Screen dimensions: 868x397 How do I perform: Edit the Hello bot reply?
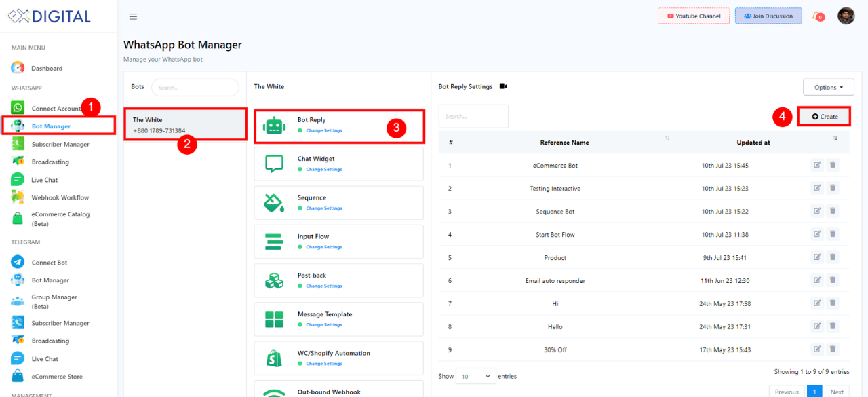(x=817, y=326)
